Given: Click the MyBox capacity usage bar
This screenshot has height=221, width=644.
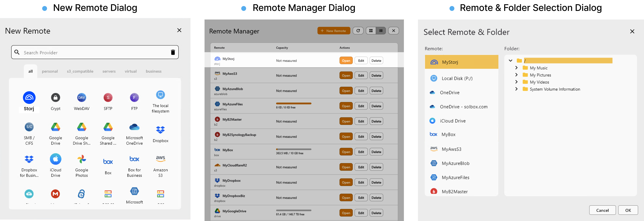Looking at the screenshot, I should (x=293, y=149).
